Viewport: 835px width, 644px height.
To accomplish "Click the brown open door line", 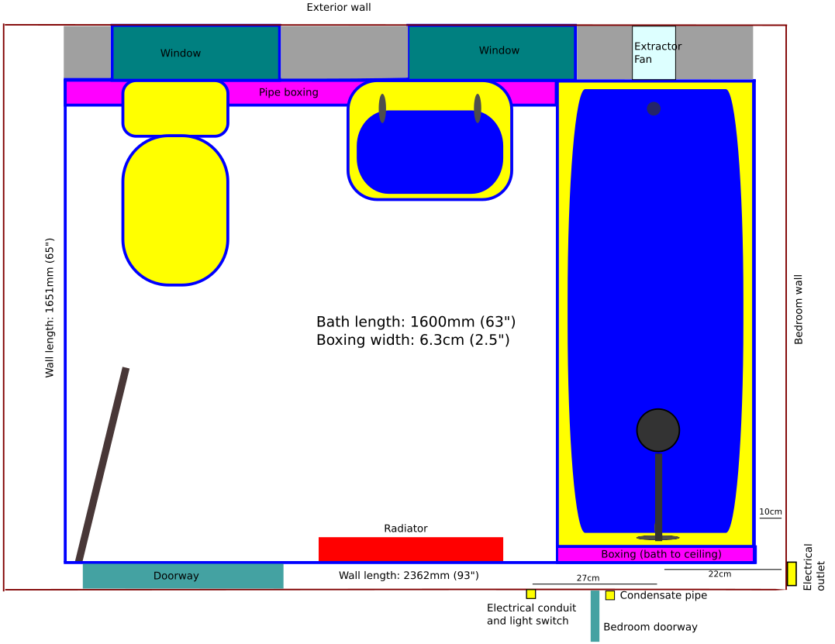I will pyautogui.click(x=102, y=464).
